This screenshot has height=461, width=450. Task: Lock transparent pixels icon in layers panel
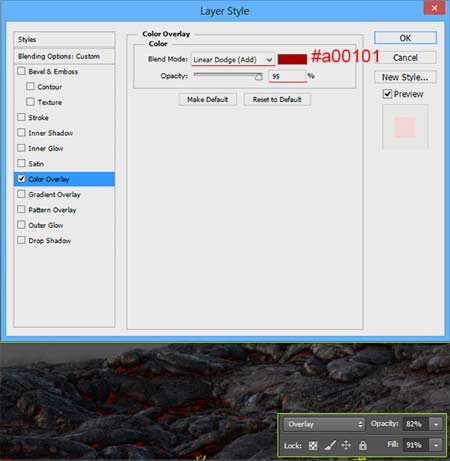point(313,445)
